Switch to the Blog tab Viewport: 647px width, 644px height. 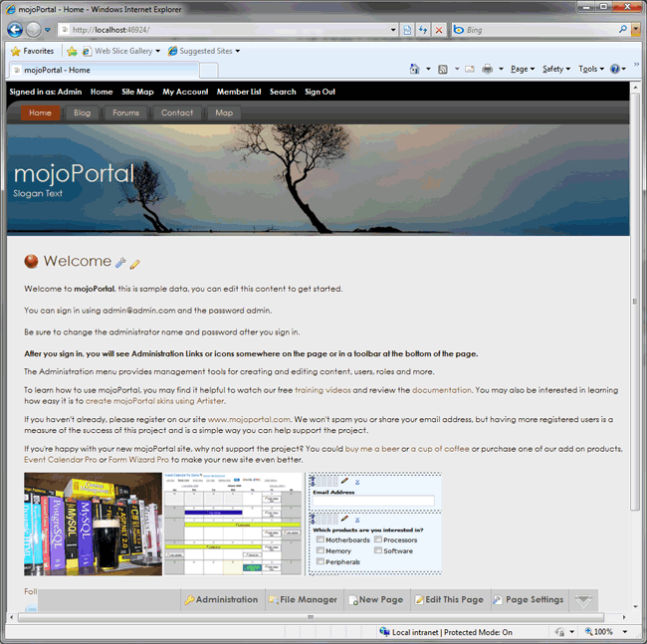pos(82,112)
